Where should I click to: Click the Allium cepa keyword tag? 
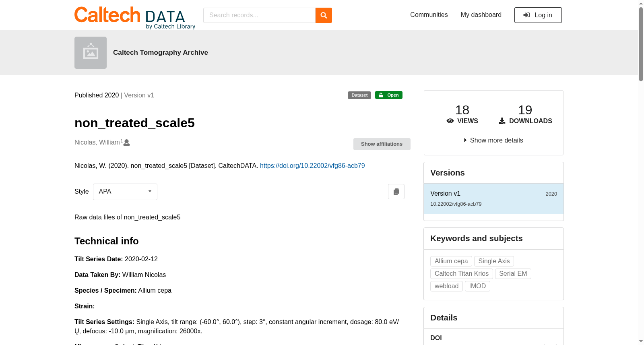tap(451, 261)
